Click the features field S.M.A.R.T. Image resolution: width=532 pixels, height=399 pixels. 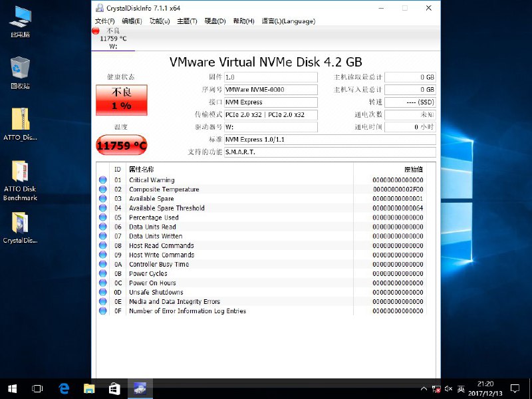coord(330,152)
